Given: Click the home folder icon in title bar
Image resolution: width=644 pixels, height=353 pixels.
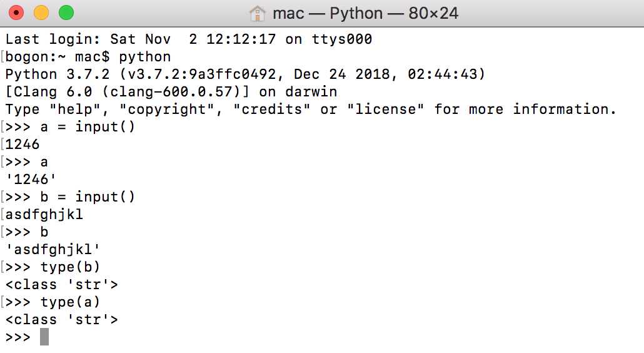Looking at the screenshot, I should pyautogui.click(x=257, y=14).
